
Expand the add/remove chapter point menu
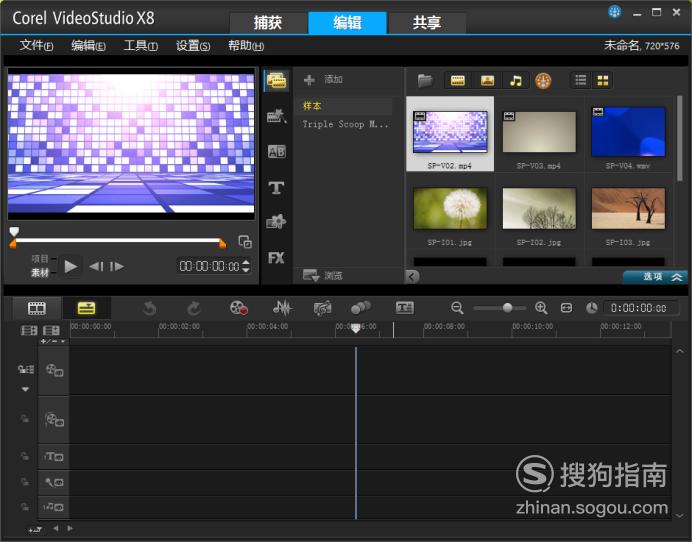(x=53, y=342)
